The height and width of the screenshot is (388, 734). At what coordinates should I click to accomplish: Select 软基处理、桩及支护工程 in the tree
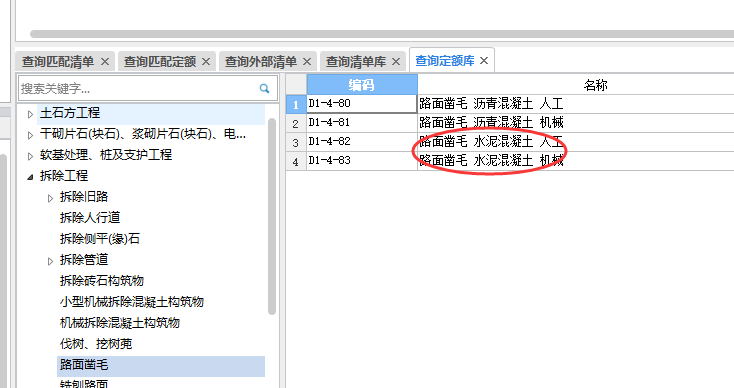point(106,155)
